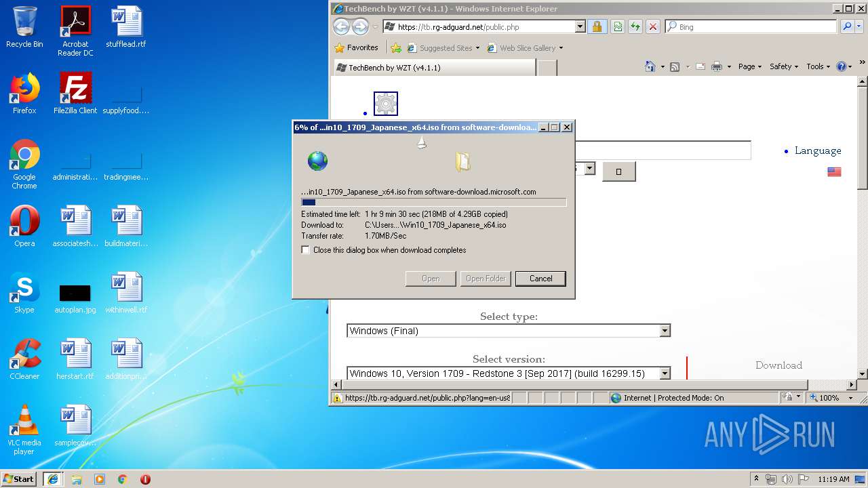Select the Opera desktop shortcut
Viewport: 868px width, 488px height.
click(x=24, y=226)
